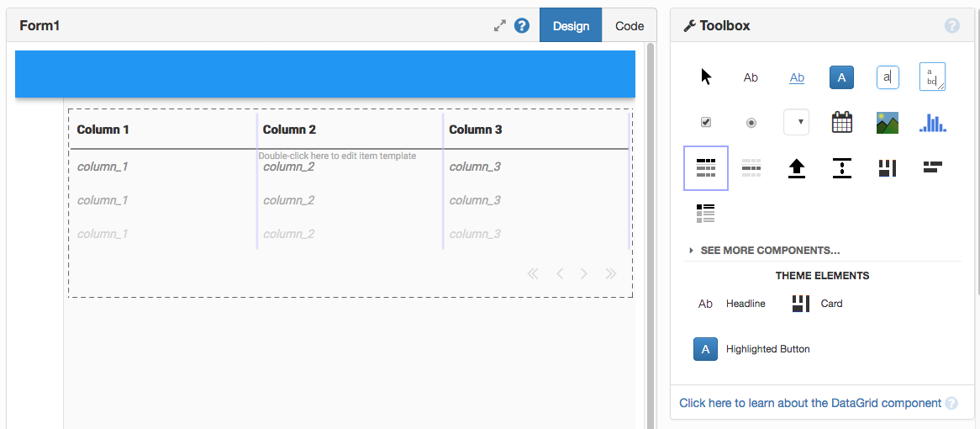980x429 pixels.
Task: Select the pointer arrow tool in Toolbox
Action: tap(706, 77)
